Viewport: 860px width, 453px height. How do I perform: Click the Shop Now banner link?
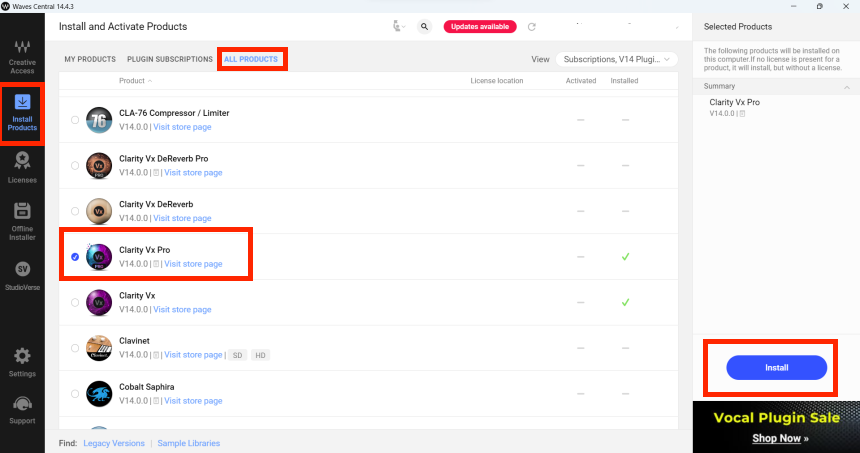[780, 438]
